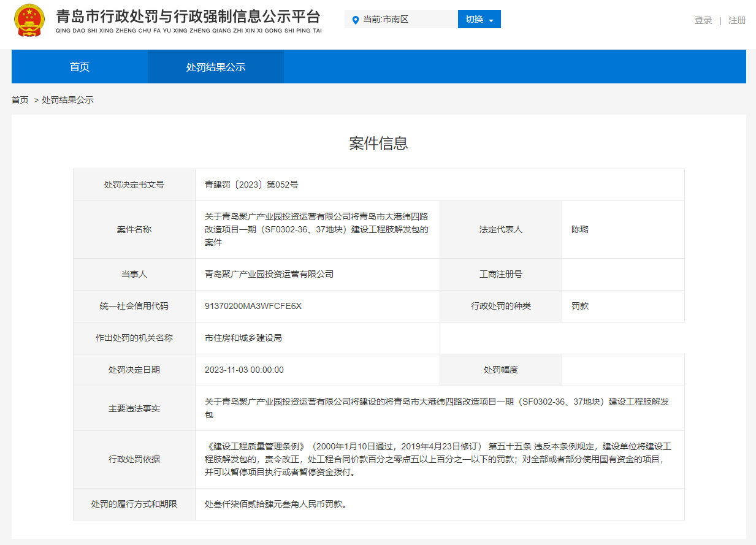Image resolution: width=756 pixels, height=545 pixels.
Task: Click the 处罚决定书文号 label cell
Action: pyautogui.click(x=134, y=185)
